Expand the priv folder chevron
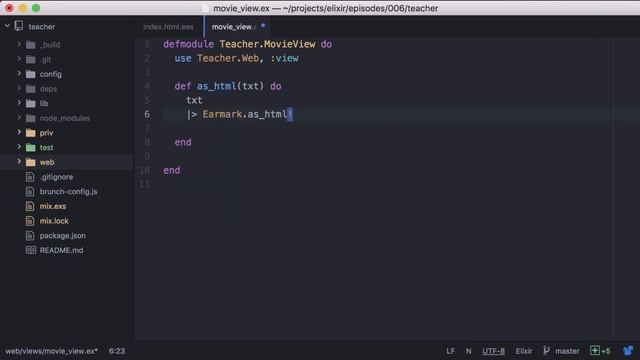This screenshot has height=360, width=640. click(x=19, y=132)
